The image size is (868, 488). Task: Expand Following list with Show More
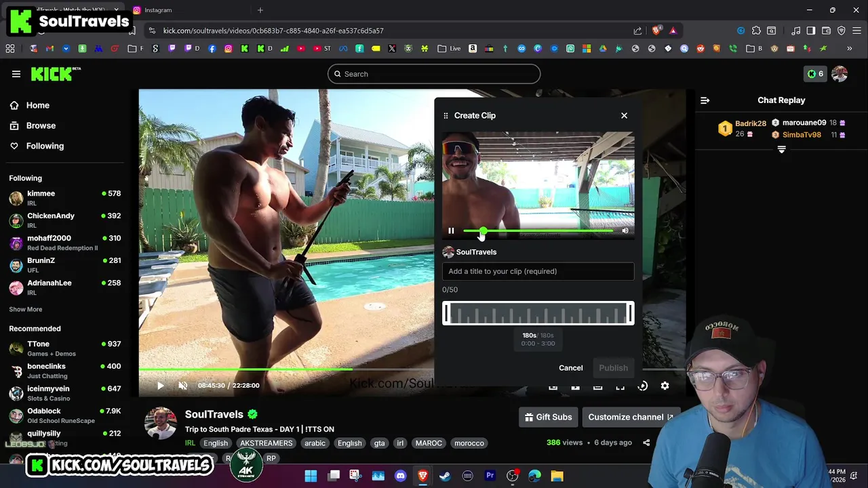[25, 309]
